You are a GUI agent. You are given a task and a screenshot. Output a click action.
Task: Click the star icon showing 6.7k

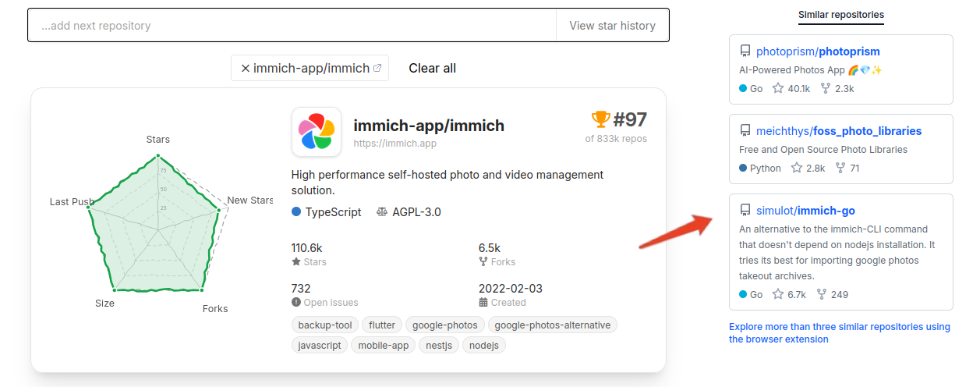coord(778,294)
